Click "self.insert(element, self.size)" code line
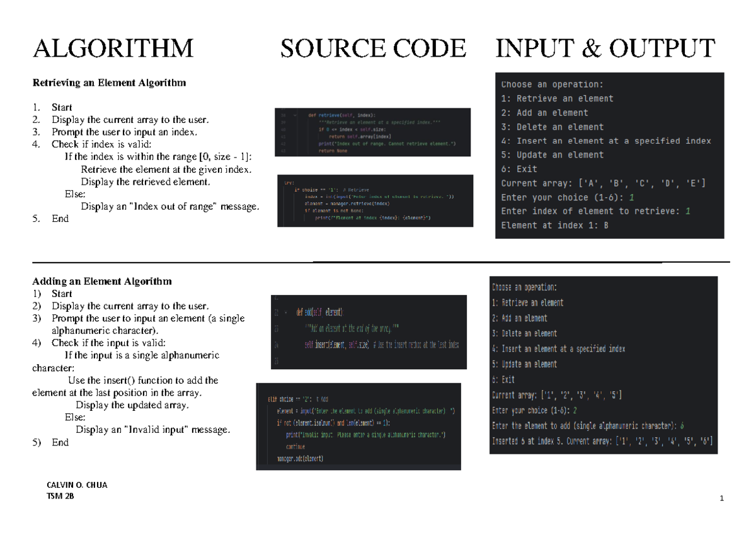 tap(336, 345)
